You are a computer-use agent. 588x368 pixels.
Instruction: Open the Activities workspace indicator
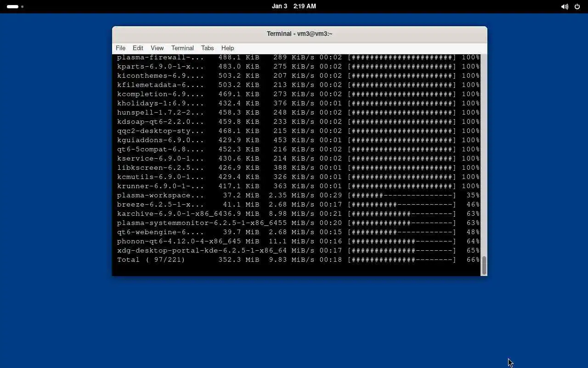(15, 6)
